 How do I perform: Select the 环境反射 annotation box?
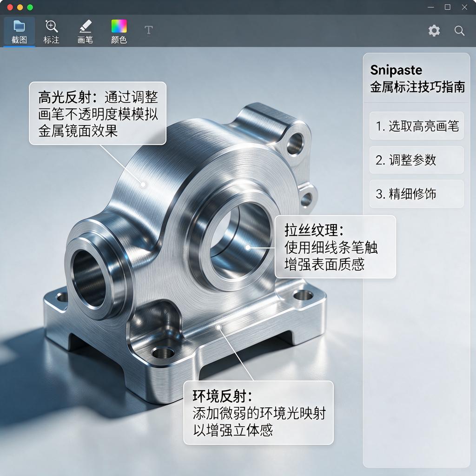pyautogui.click(x=258, y=413)
